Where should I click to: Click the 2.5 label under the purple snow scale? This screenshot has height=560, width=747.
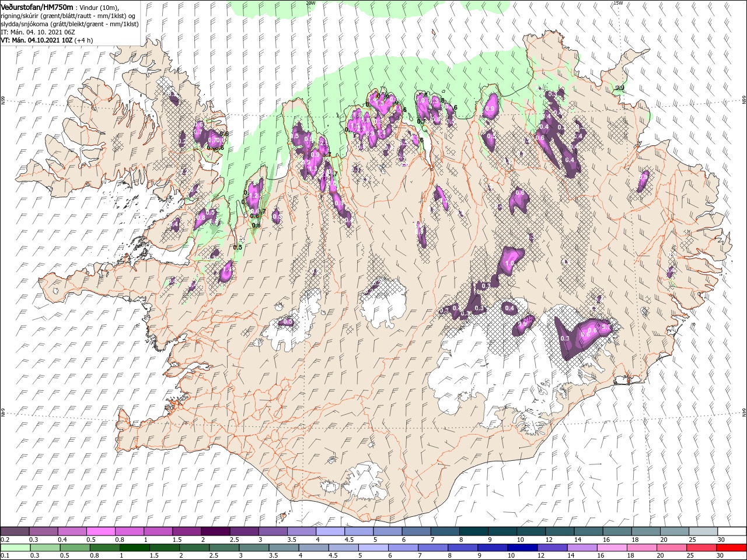click(235, 540)
